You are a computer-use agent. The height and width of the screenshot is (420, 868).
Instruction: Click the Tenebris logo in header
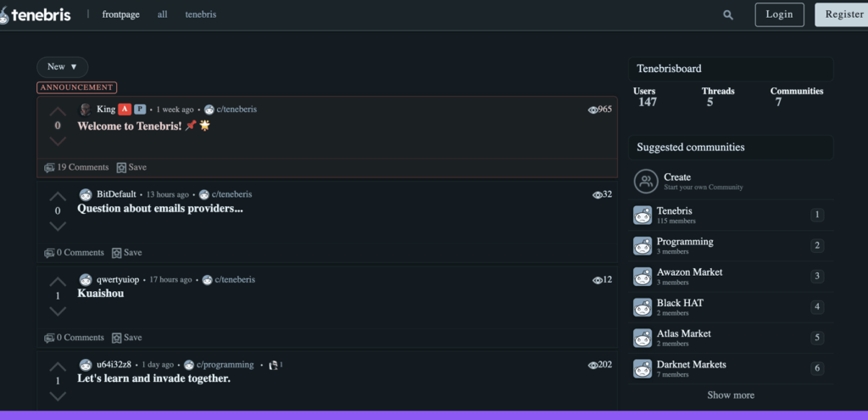pos(36,14)
